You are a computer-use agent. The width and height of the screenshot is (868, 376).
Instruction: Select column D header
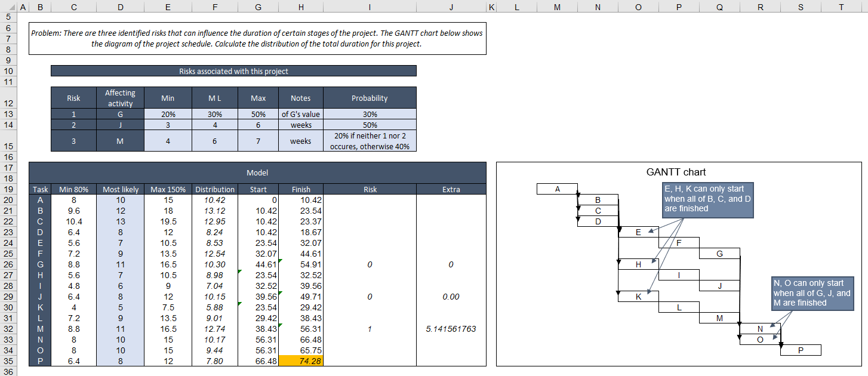click(x=120, y=5)
